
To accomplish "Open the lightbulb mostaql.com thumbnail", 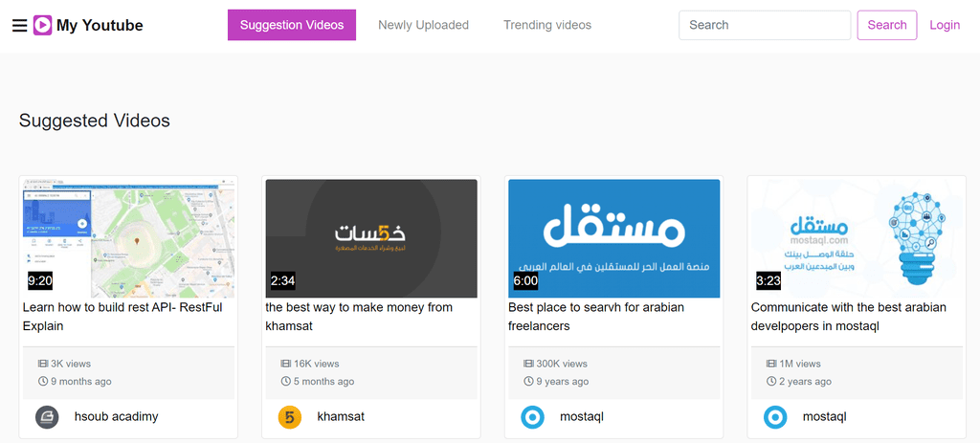I will [x=857, y=238].
